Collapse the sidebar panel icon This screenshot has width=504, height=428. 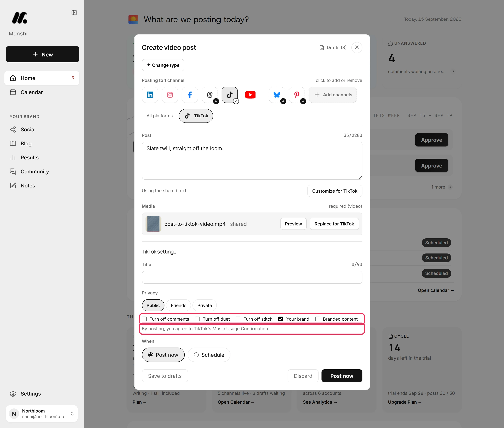coord(74,13)
